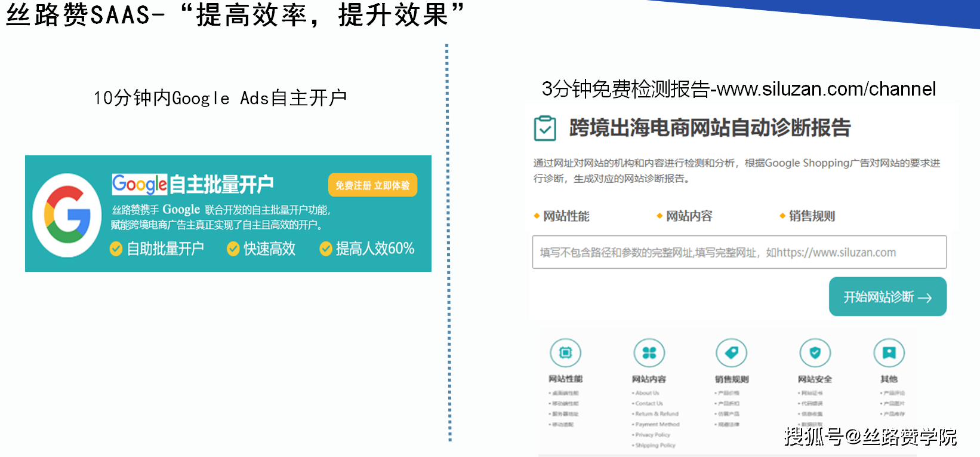Screen dimensions: 980x457
Task: Click the bookmark icon above 其他
Action: coord(889,353)
